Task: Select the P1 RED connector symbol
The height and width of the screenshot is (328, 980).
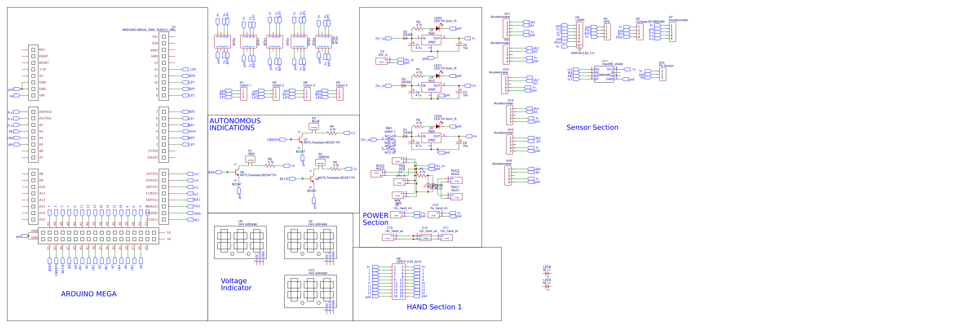Action: [250, 159]
